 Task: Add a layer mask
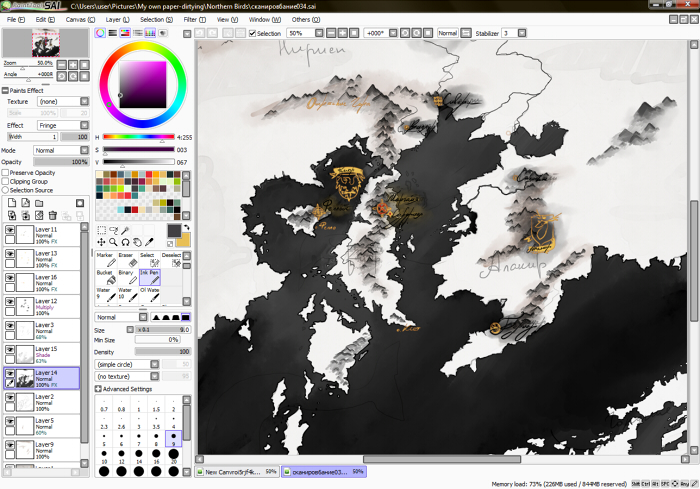pyautogui.click(x=80, y=203)
